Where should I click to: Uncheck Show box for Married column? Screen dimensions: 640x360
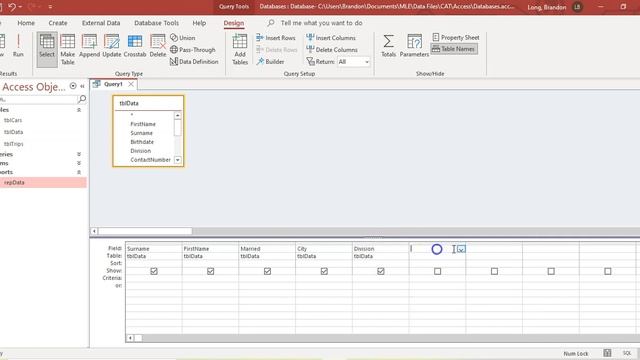267,271
